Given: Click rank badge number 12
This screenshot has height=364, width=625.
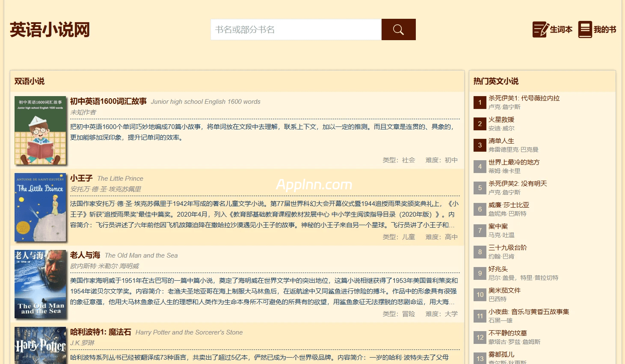Looking at the screenshot, I should coord(480,338).
